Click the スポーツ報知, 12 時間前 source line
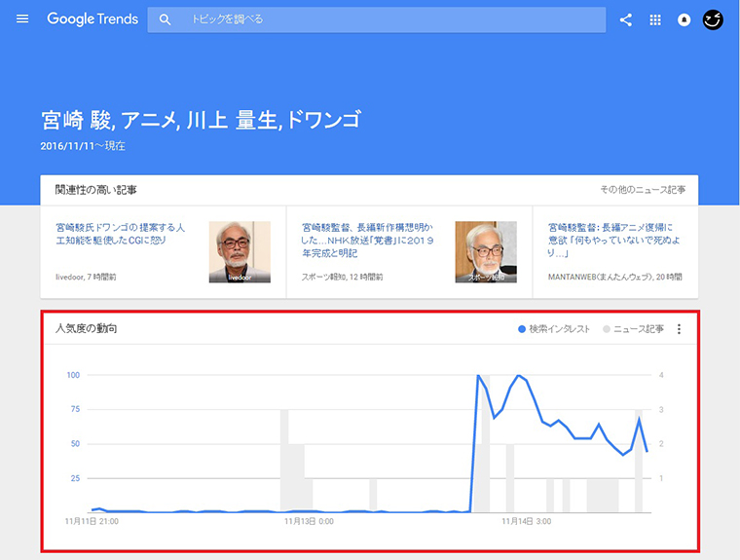Screen dimensions: 740x560 (342, 278)
